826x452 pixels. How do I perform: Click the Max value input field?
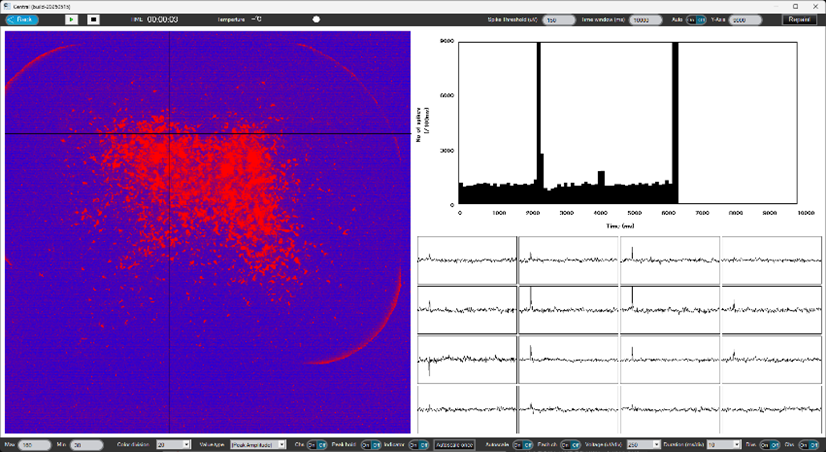pos(34,444)
